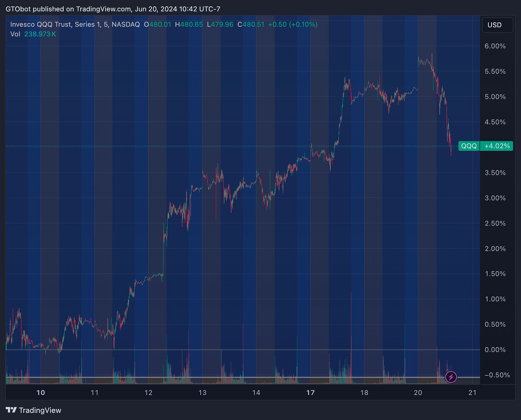Click the −0.50% price axis label
The width and height of the screenshot is (521, 420).
497,375
